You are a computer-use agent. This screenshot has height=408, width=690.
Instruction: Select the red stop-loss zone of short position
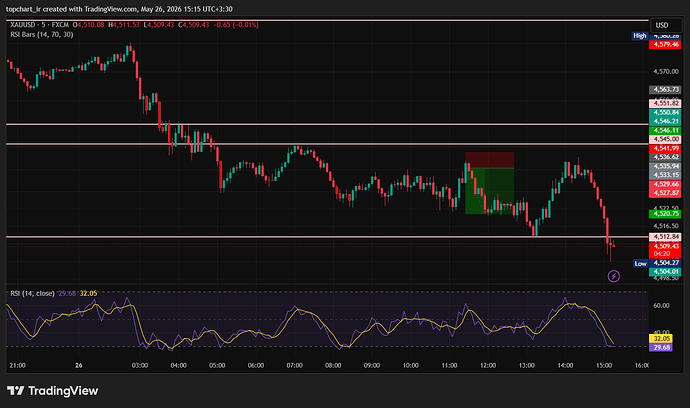pyautogui.click(x=489, y=160)
